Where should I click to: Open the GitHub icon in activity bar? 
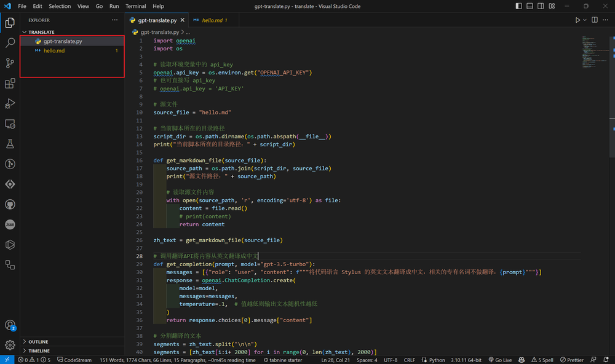[x=10, y=204]
